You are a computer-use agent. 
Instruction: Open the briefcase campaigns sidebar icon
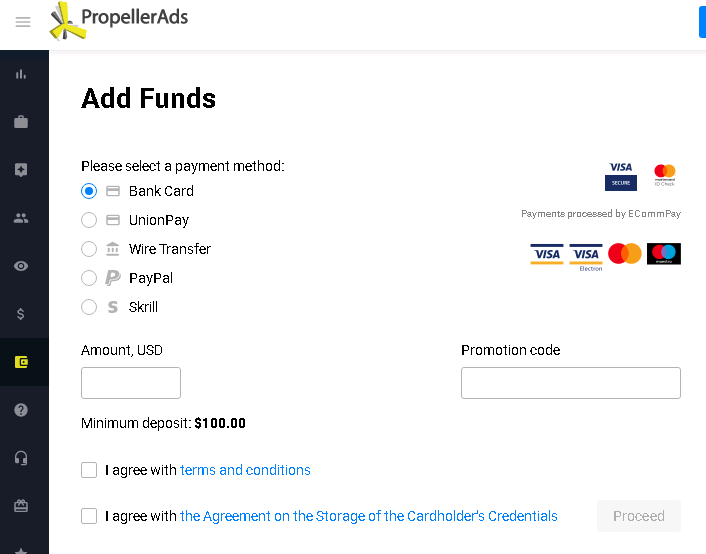click(21, 122)
